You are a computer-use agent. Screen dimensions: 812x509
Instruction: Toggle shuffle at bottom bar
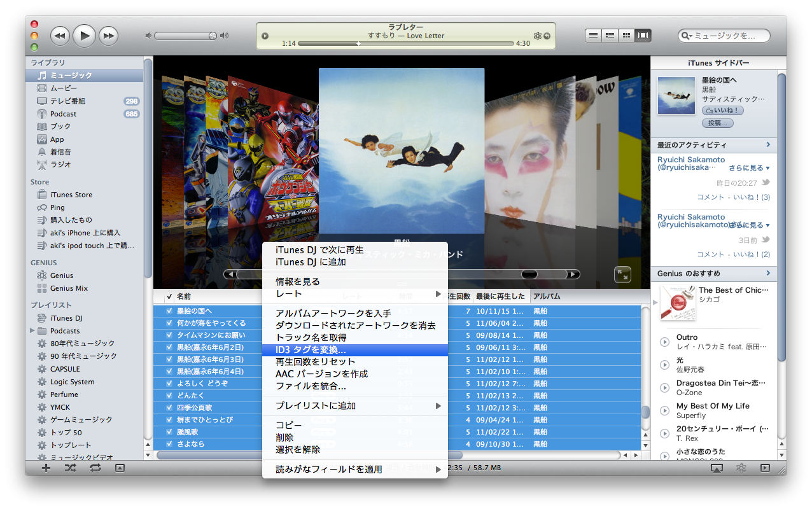71,468
